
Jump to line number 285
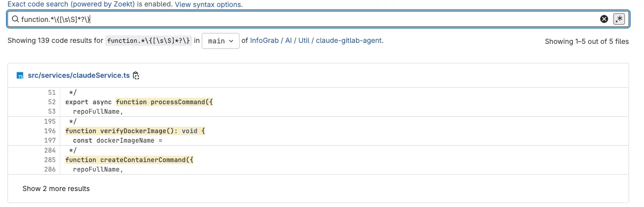(x=50, y=160)
